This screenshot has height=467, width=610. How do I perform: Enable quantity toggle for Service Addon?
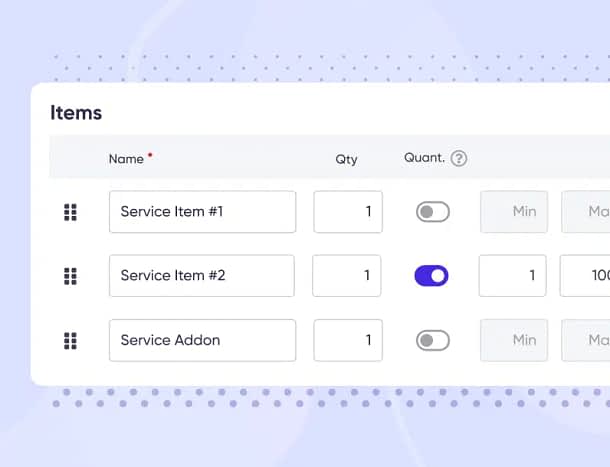pyautogui.click(x=433, y=340)
